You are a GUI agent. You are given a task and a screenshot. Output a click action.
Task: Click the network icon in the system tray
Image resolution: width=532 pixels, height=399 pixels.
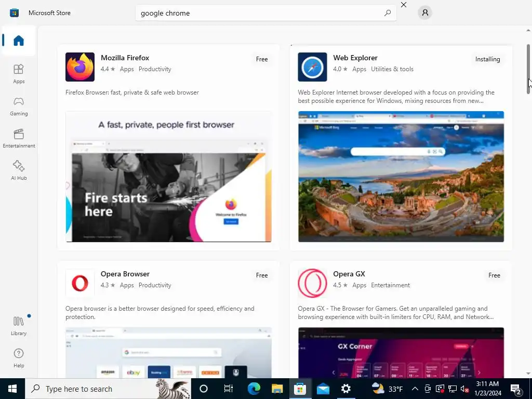453,389
